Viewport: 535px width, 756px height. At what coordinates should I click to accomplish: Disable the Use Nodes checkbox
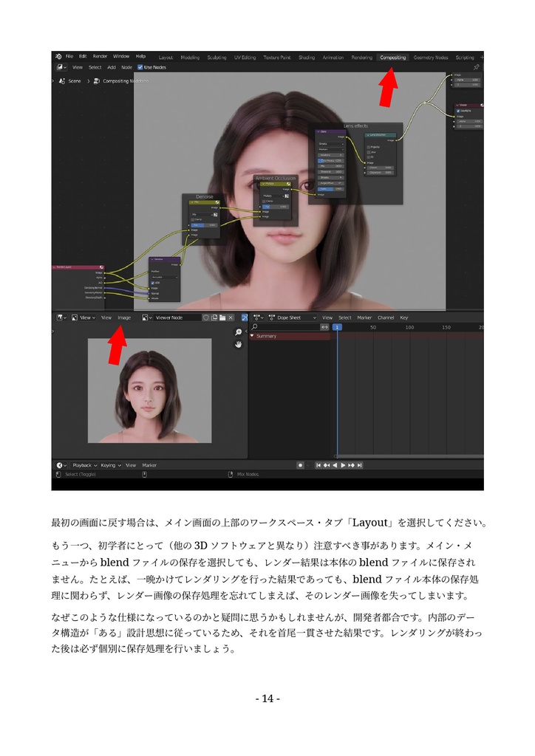click(140, 67)
